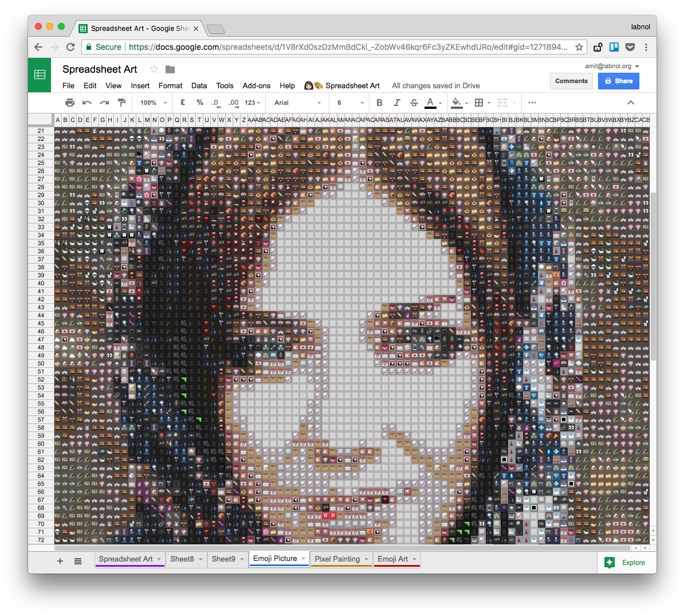Open the Insert menu

140,85
